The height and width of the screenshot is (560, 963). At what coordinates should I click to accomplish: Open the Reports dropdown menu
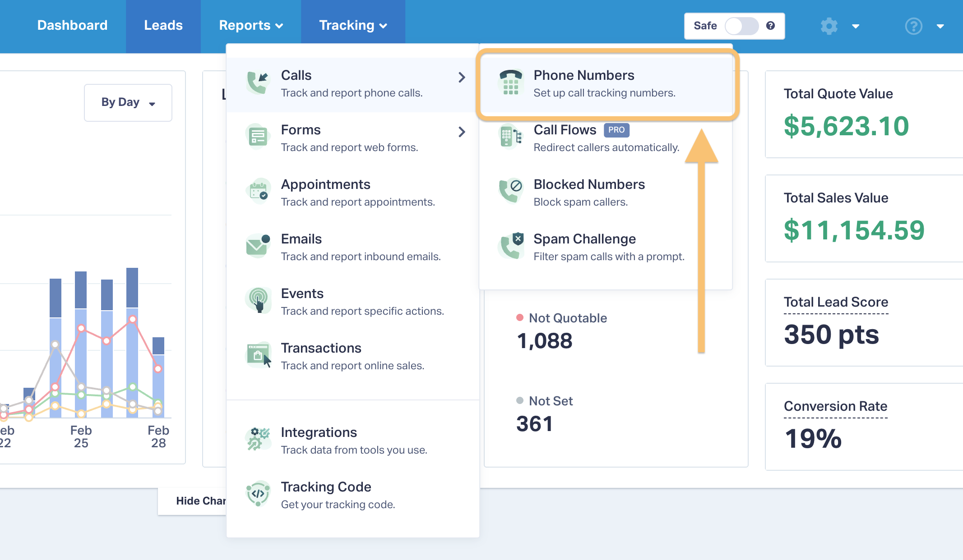pyautogui.click(x=251, y=25)
